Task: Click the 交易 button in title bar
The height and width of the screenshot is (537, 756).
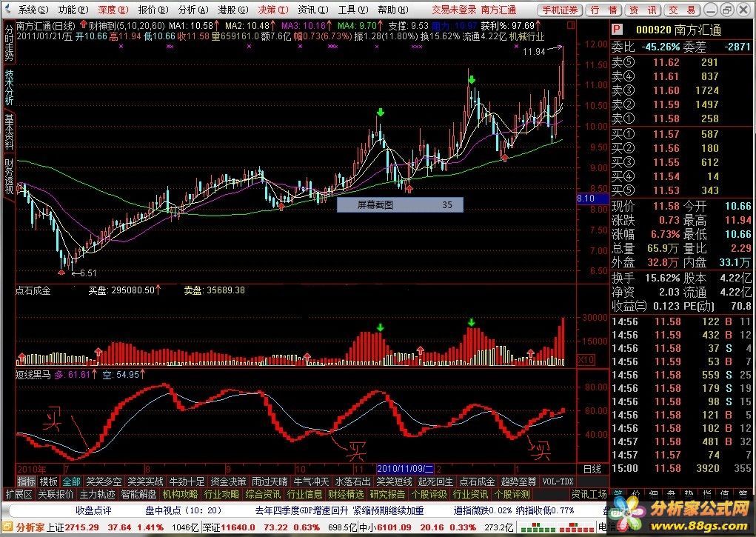Action: (682, 10)
